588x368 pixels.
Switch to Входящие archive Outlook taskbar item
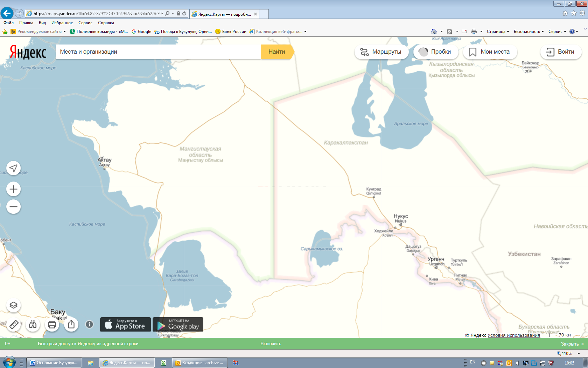click(200, 363)
